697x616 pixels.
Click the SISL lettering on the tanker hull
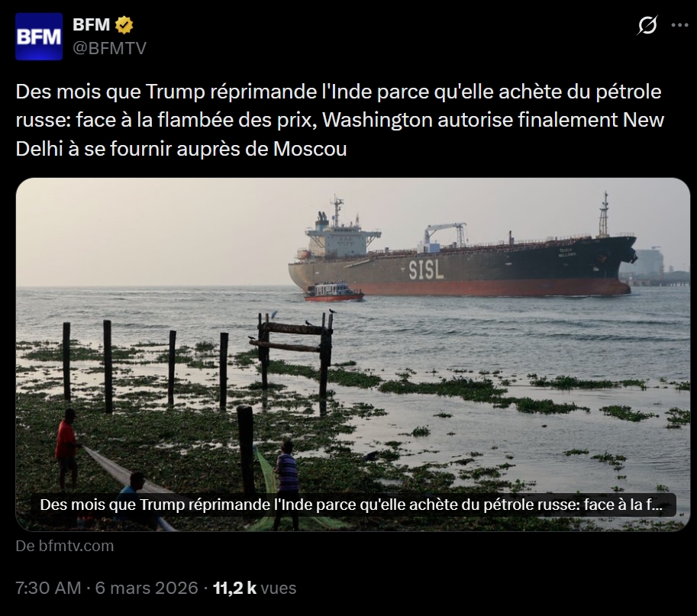click(x=426, y=269)
